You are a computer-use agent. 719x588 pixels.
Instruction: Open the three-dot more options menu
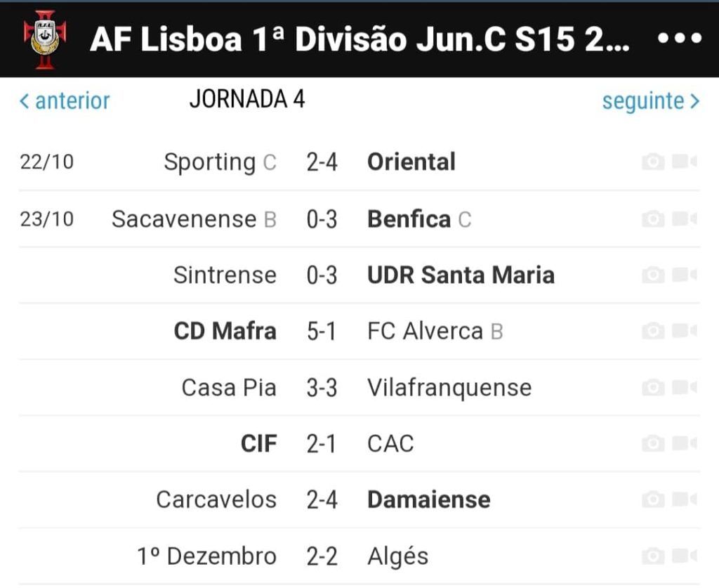pos(680,38)
